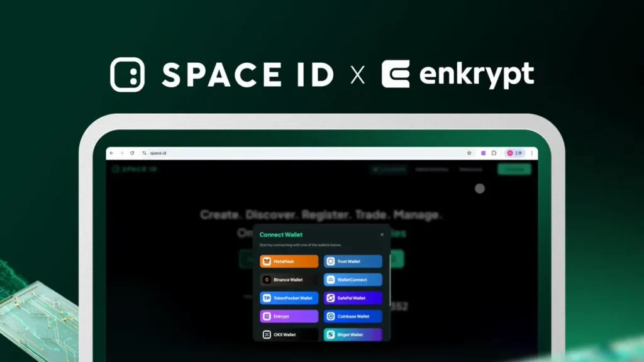Choose the Trust Wallet shield icon
The width and height of the screenshot is (644, 362).
click(331, 261)
